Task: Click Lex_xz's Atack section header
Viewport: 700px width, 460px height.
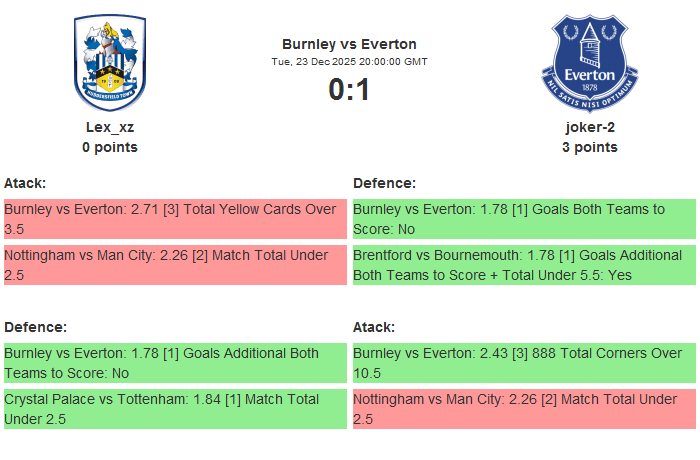Action: (25, 183)
